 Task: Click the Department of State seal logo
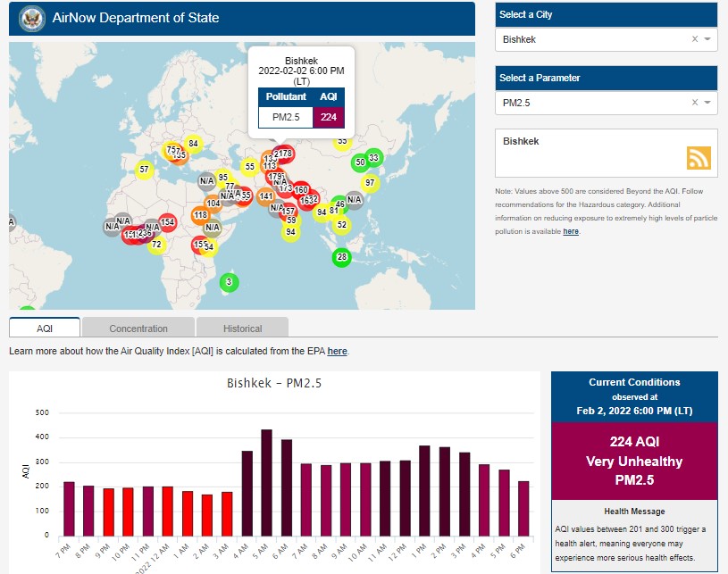coord(32,18)
